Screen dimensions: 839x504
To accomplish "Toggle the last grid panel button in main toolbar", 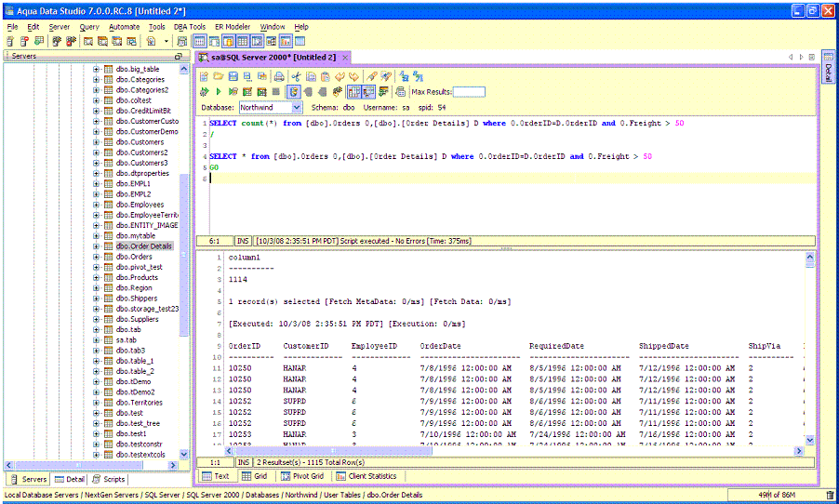I will [300, 41].
